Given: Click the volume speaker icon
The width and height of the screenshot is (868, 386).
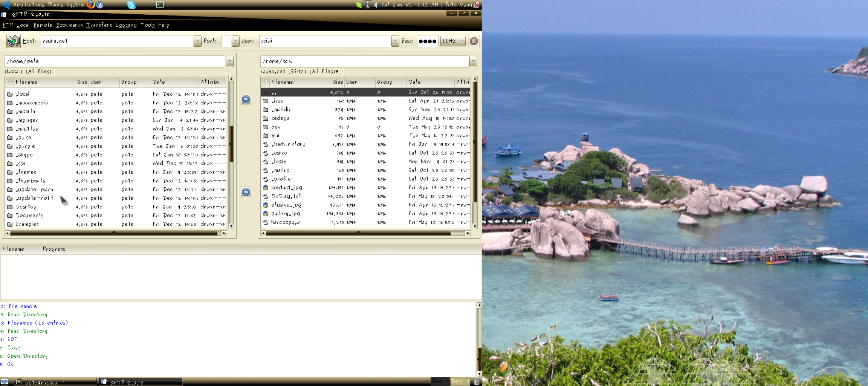Looking at the screenshot, I should 376,5.
